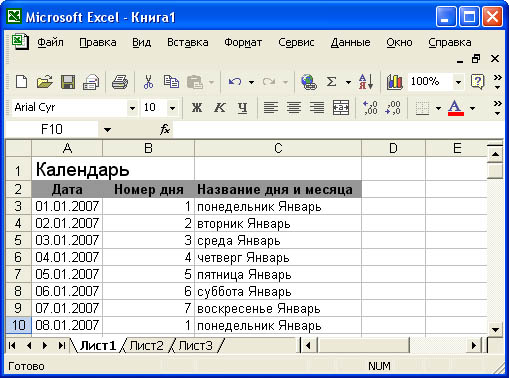Open the Окно menu
Viewport: 509px width, 378px height.
pos(399,42)
